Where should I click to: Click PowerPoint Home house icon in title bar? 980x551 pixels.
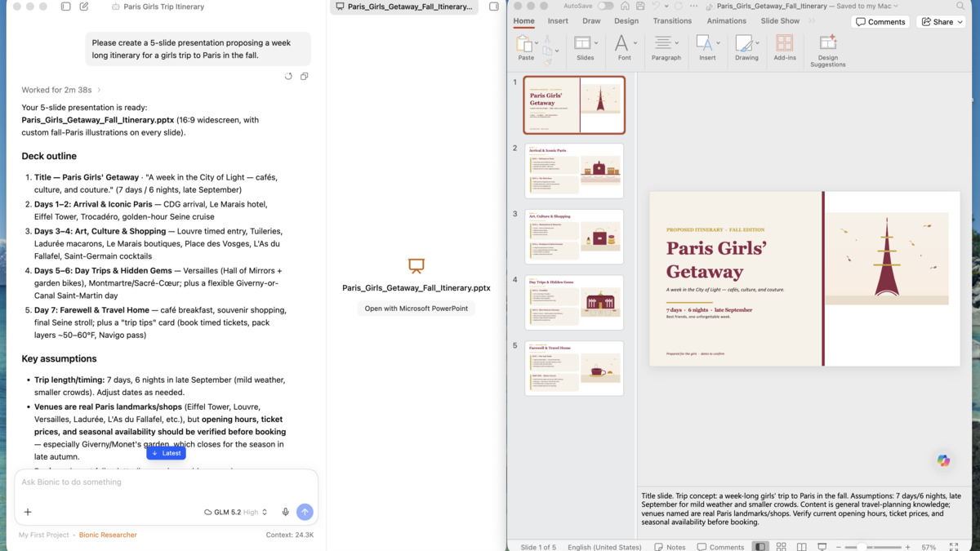point(625,6)
